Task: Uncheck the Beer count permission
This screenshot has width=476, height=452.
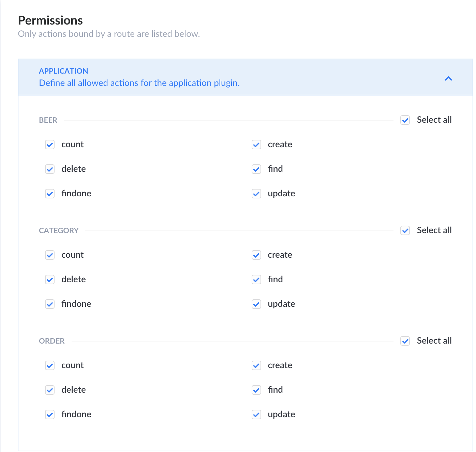Action: point(50,145)
